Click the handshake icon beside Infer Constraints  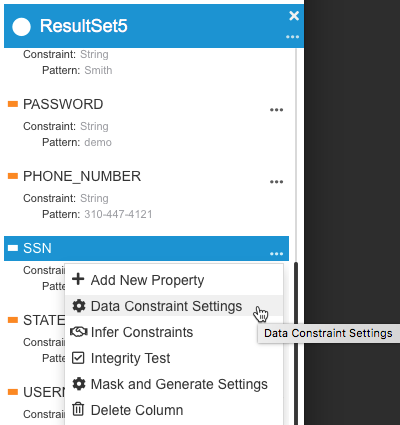tap(79, 332)
